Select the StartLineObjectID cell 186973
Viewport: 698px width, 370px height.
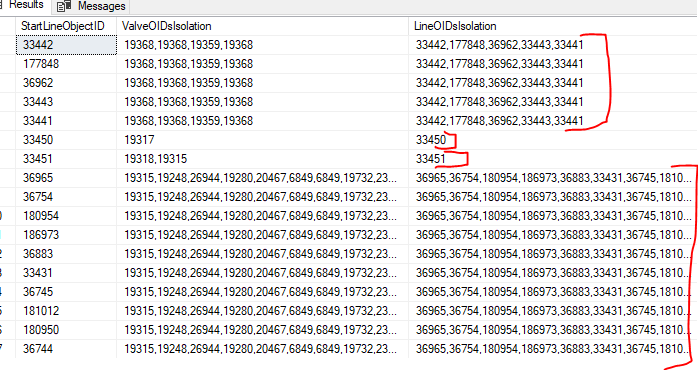coord(66,235)
